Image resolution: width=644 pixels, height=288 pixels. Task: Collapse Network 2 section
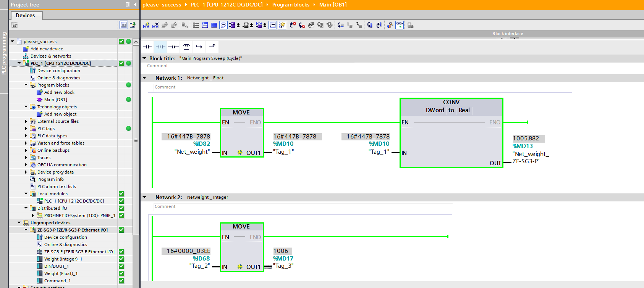(144, 197)
